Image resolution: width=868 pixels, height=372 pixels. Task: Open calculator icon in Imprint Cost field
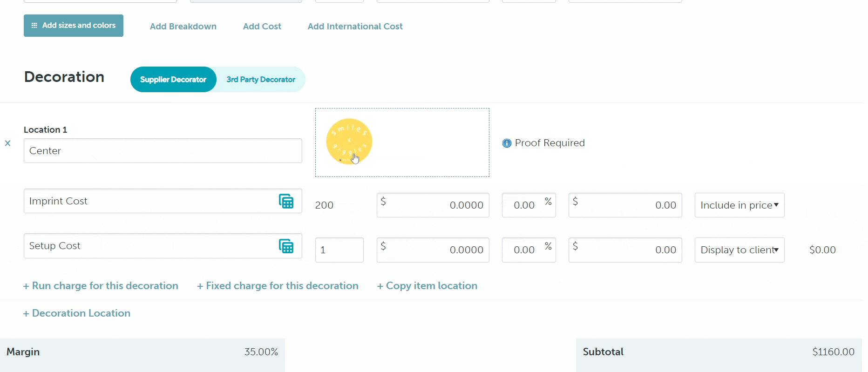point(286,201)
